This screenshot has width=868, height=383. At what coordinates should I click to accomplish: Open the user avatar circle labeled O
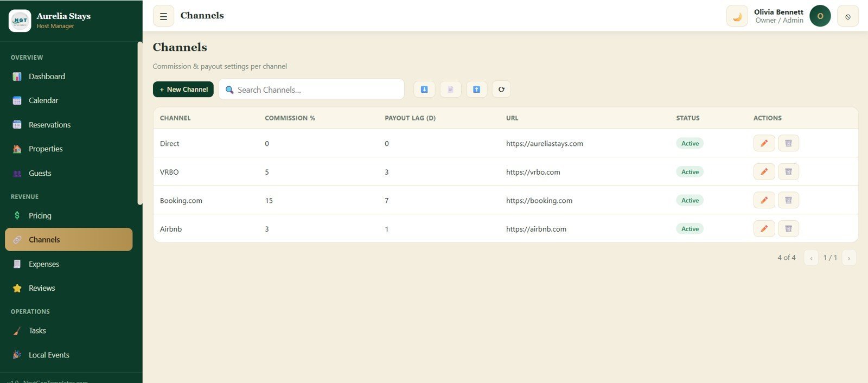point(820,16)
